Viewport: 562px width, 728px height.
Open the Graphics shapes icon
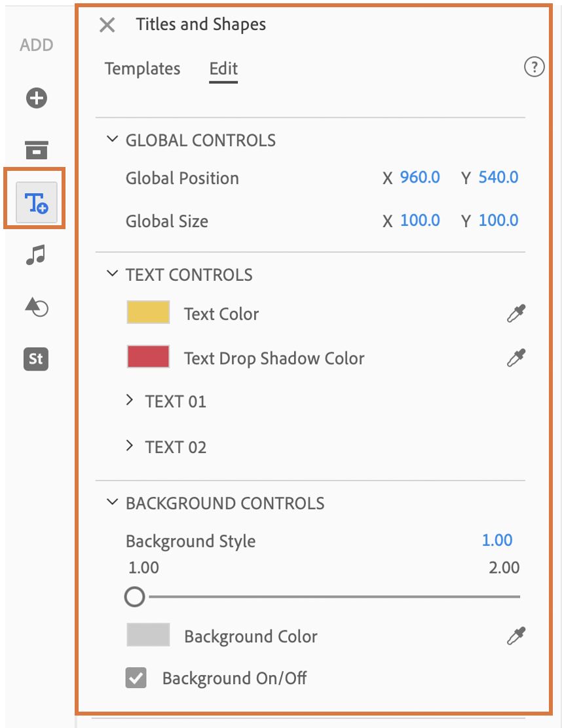[36, 306]
